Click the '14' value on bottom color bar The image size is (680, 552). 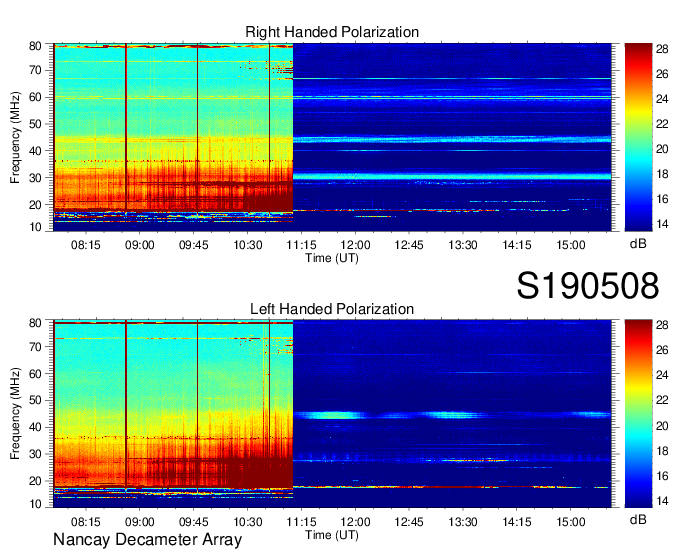click(662, 501)
